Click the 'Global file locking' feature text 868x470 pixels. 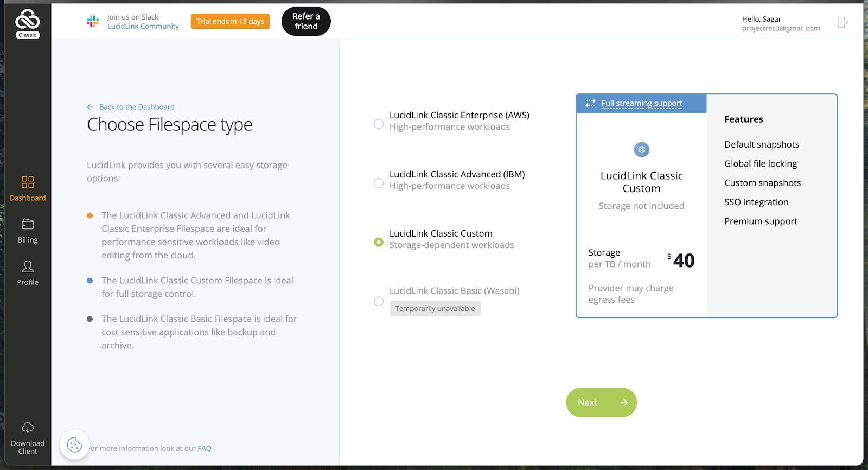[x=761, y=164]
